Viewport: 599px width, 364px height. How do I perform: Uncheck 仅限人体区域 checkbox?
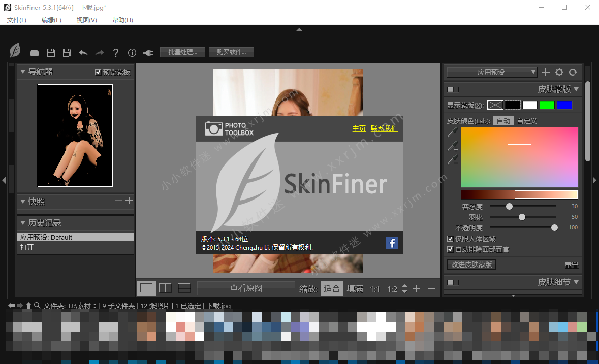[450, 239]
